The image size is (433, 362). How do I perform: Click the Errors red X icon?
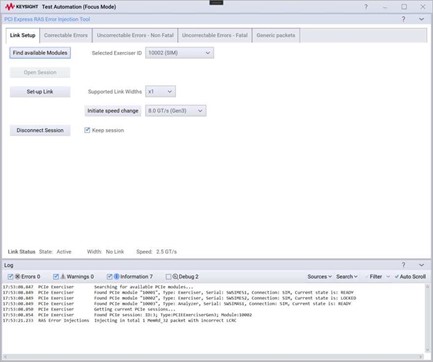[18, 277]
